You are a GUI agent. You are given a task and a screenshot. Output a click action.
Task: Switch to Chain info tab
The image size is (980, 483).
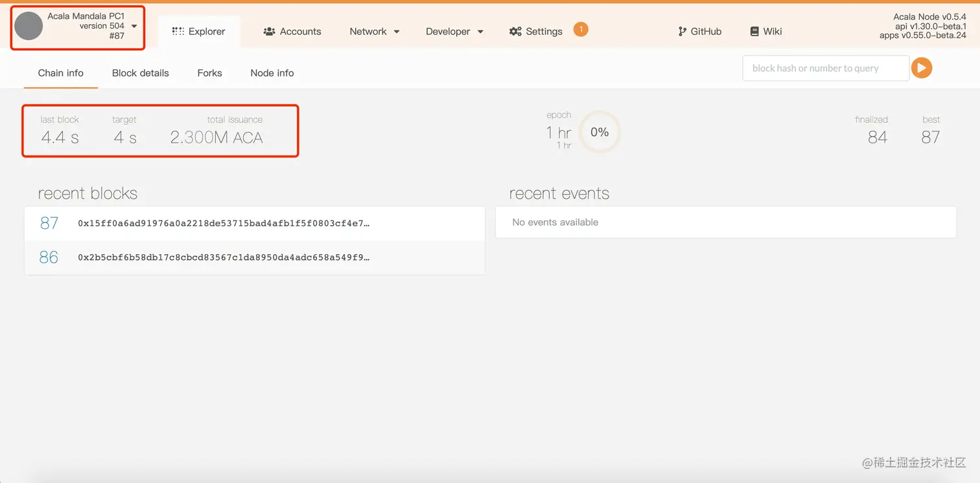[x=61, y=73]
